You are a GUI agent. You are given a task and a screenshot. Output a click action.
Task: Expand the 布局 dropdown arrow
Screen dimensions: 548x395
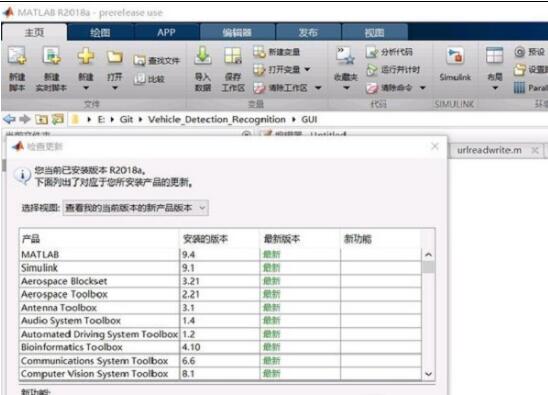[x=495, y=88]
